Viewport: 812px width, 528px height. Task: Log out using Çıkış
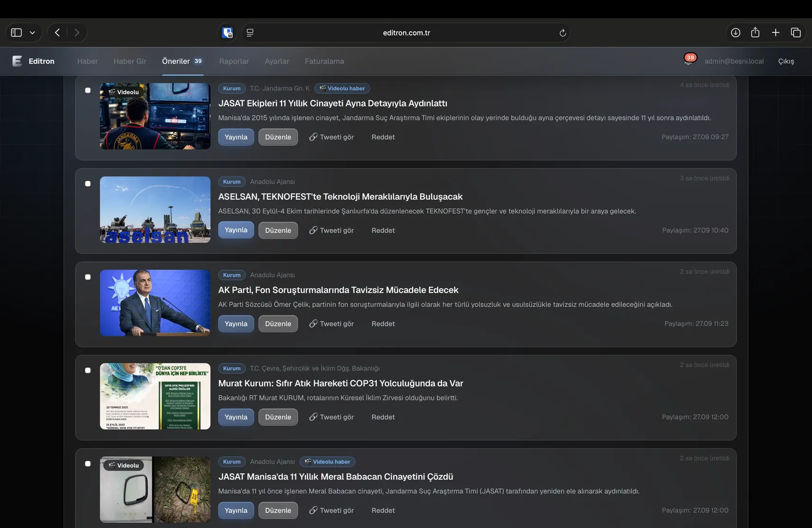point(786,61)
